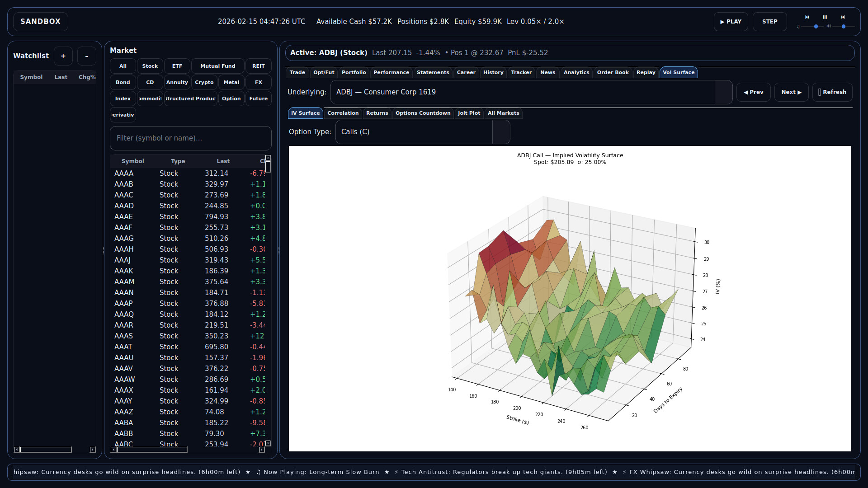The image size is (868, 488).
Task: Click the STEP button
Action: (x=769, y=21)
